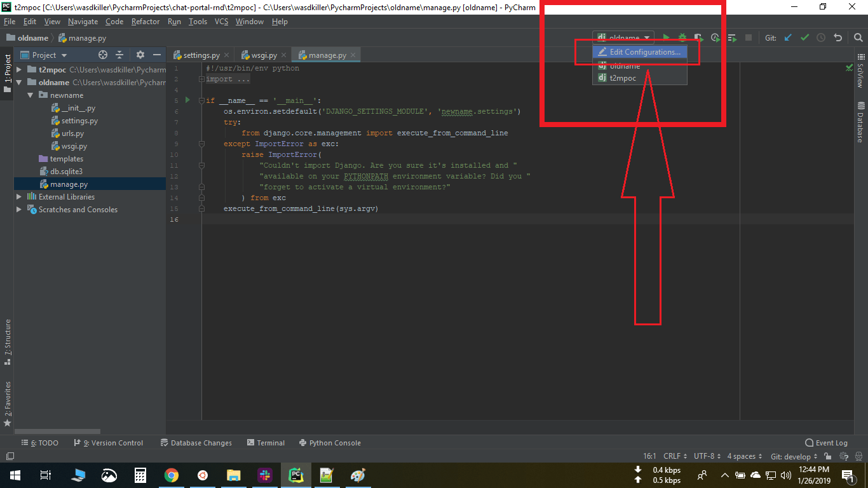The image size is (868, 488).
Task: Expand the t2mpoc project node
Action: 19,70
